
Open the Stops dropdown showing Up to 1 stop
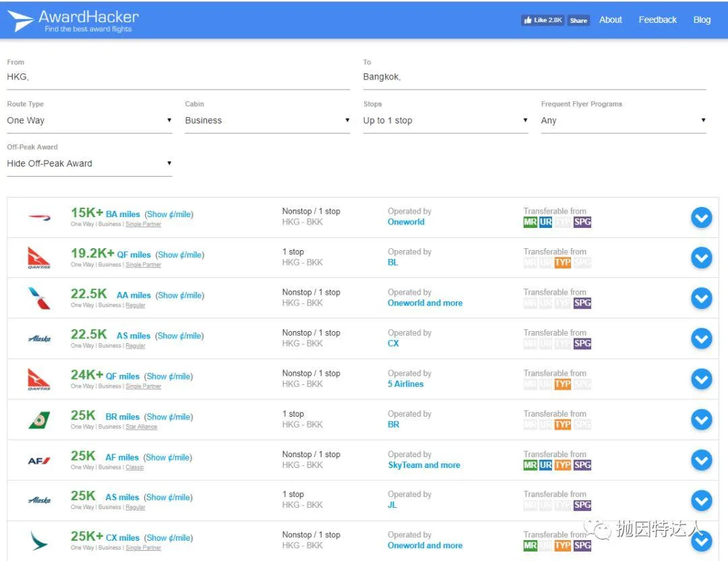point(446,120)
